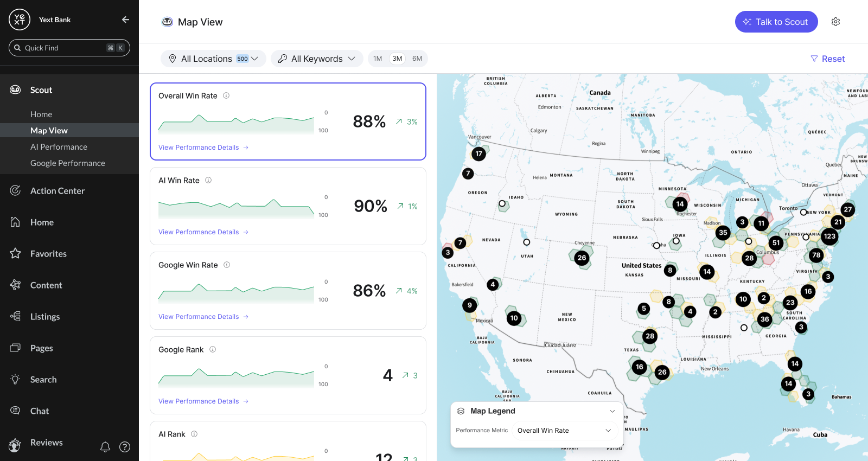Image resolution: width=868 pixels, height=461 pixels.
Task: Click the Yext Bank account name
Action: pos(55,20)
